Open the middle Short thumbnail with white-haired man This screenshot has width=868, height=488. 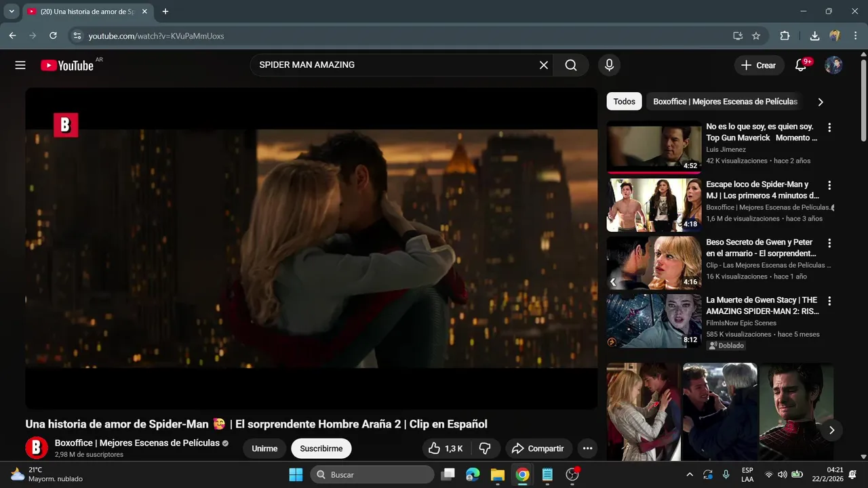(x=719, y=411)
